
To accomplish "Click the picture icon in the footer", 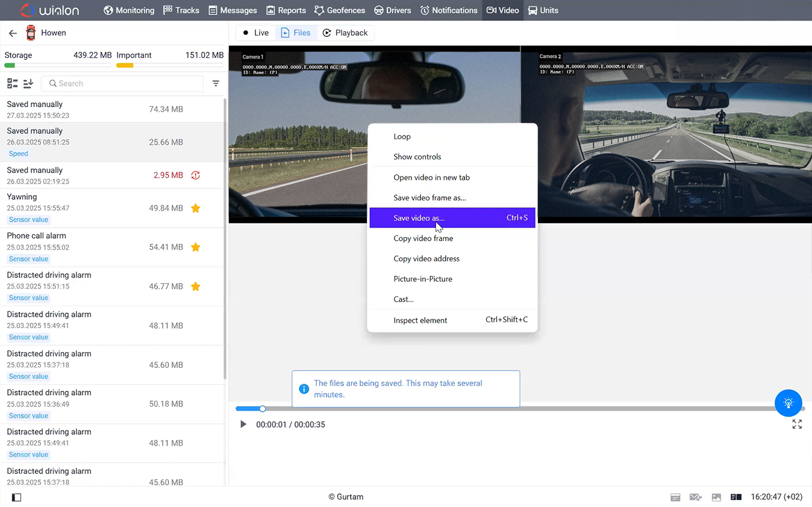I will tap(716, 497).
